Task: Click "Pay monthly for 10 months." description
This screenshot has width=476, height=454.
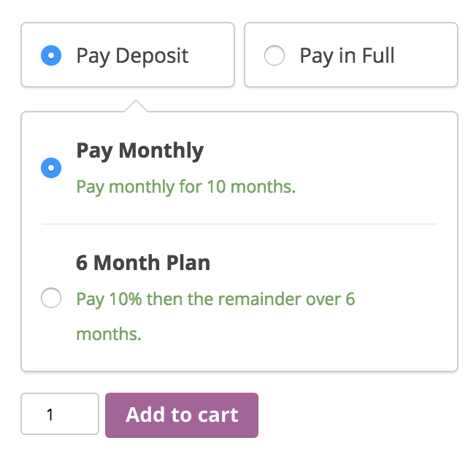Action: click(185, 187)
